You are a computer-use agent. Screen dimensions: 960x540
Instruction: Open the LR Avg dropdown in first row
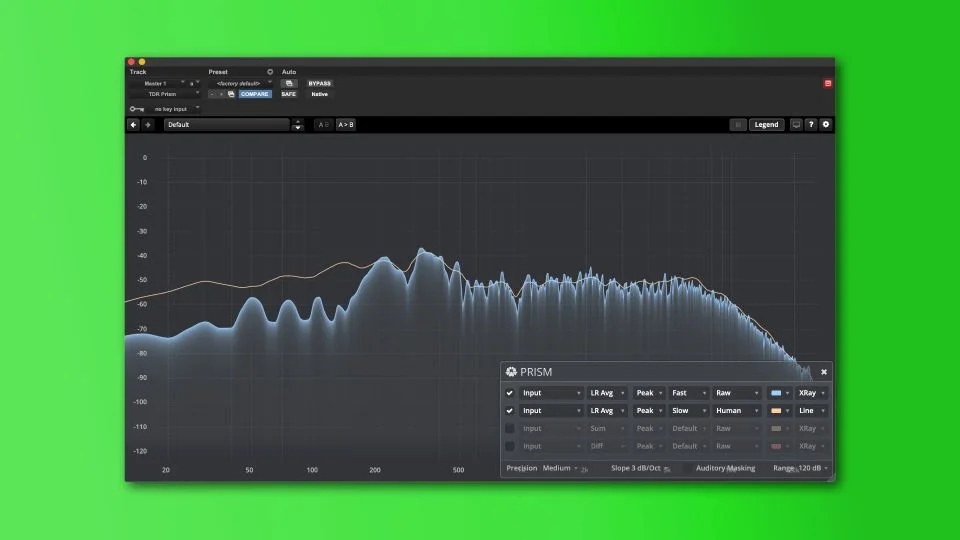pyautogui.click(x=607, y=393)
